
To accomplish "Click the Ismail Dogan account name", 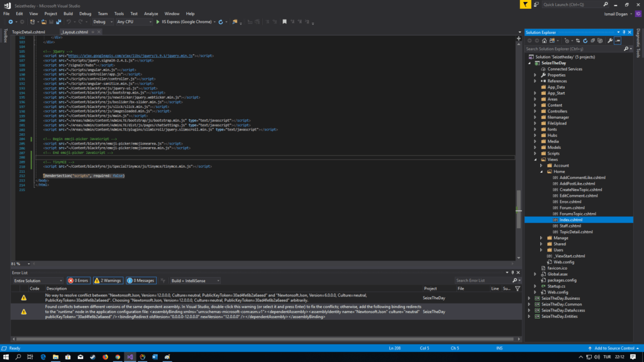I will click(616, 14).
